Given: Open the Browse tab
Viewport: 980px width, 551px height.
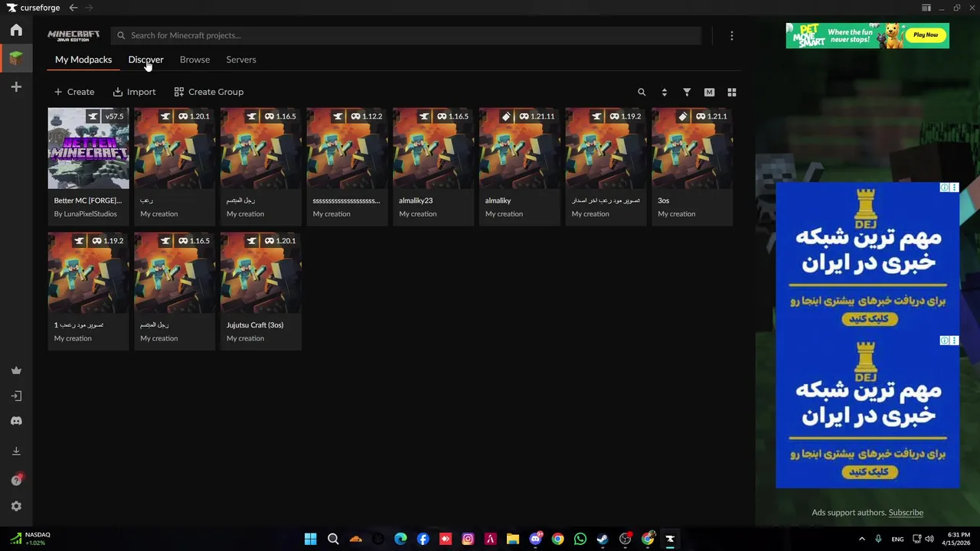Looking at the screenshot, I should [194, 59].
